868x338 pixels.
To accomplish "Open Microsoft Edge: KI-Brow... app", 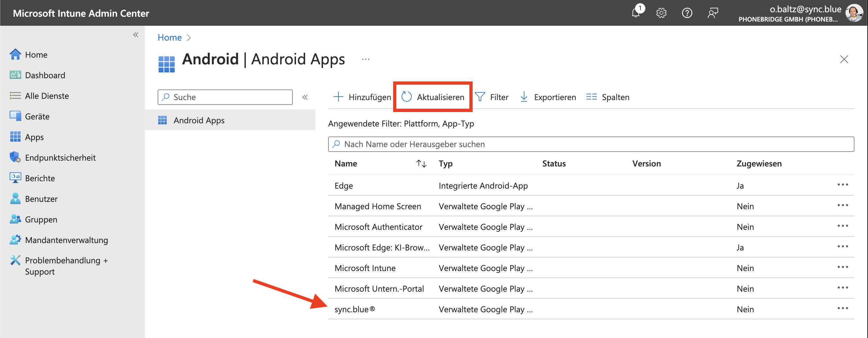I will pos(382,247).
